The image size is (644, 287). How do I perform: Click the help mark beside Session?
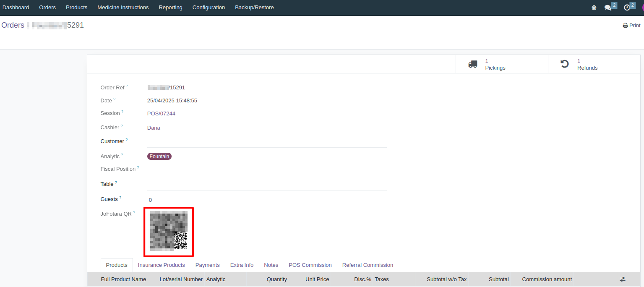point(122,112)
